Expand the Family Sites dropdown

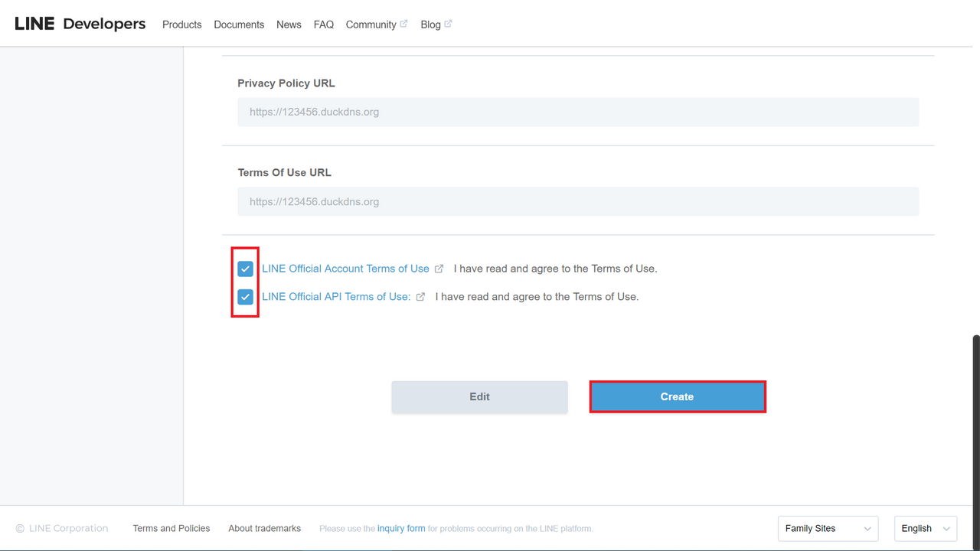[828, 528]
